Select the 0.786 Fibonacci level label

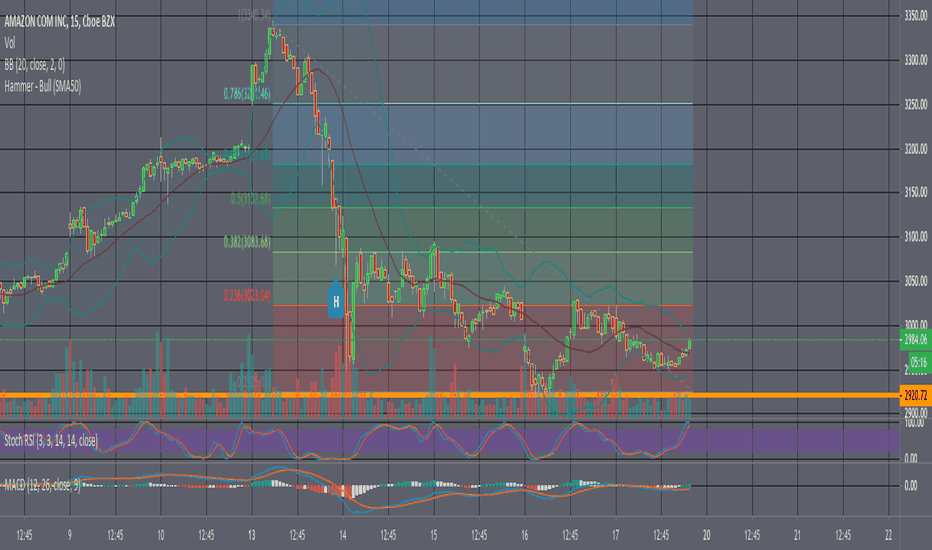[x=247, y=93]
